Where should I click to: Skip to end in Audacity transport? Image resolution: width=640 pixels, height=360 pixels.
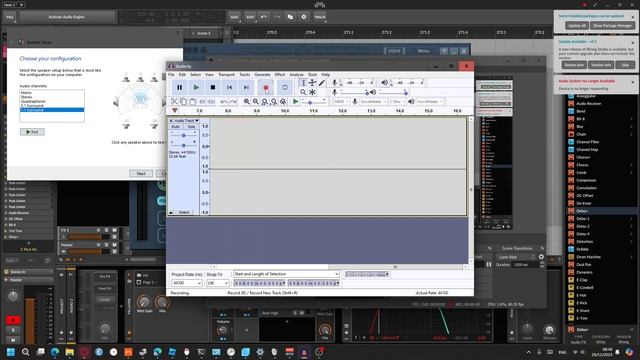click(246, 87)
